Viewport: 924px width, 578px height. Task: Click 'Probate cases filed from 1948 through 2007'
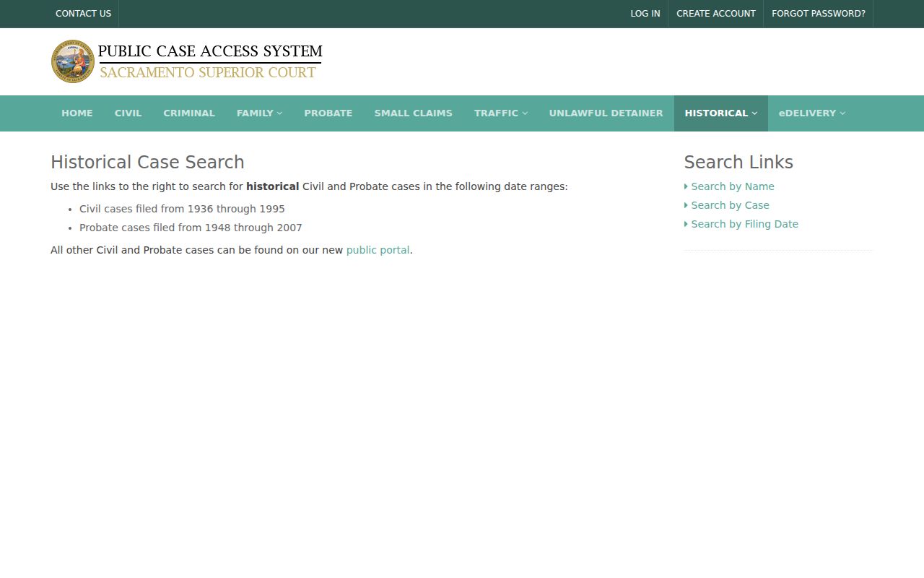click(191, 228)
